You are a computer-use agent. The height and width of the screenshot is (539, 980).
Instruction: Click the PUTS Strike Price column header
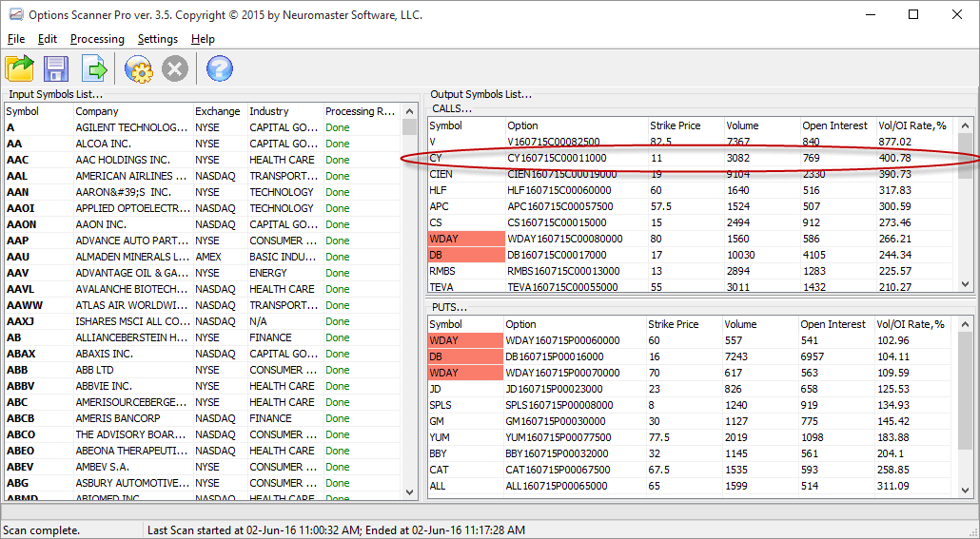[684, 324]
